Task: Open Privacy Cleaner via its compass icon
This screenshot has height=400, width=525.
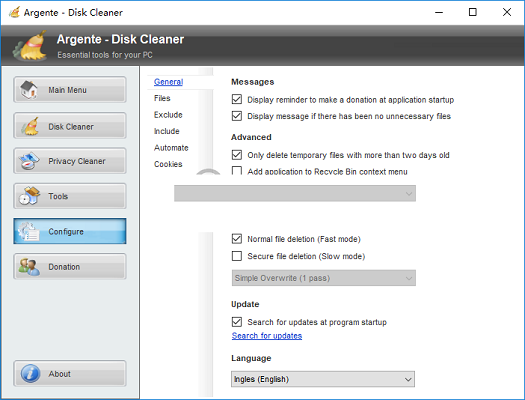Action: tap(29, 161)
